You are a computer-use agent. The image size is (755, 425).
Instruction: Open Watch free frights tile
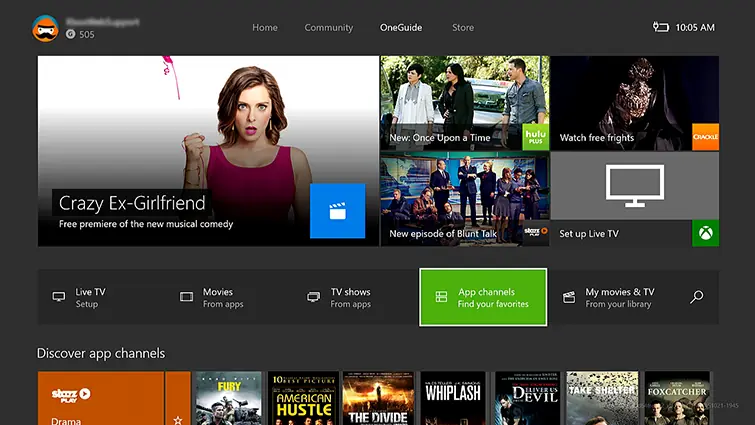tap(635, 103)
